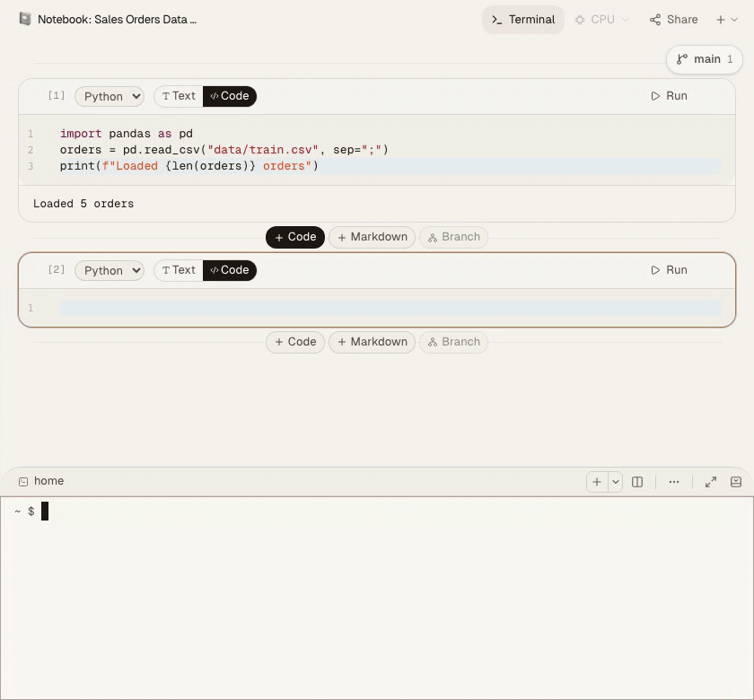This screenshot has height=700, width=754.
Task: Click the Share button
Action: [x=674, y=20]
